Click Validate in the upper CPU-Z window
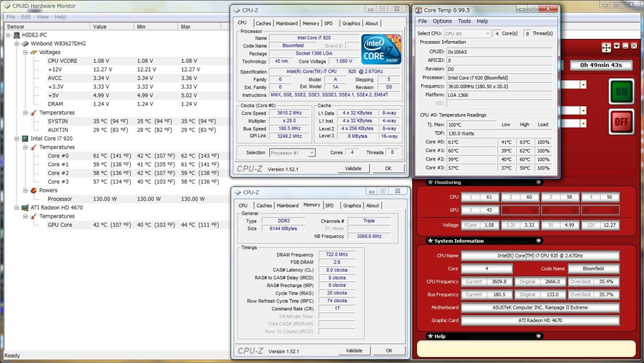This screenshot has width=644, height=363. [353, 169]
